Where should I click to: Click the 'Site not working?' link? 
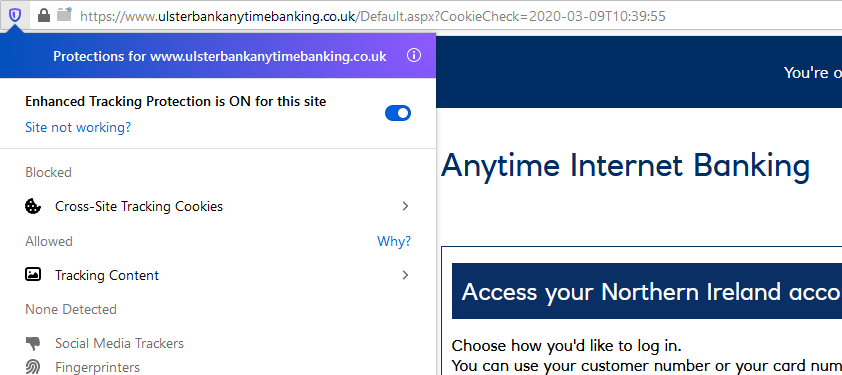(x=78, y=128)
